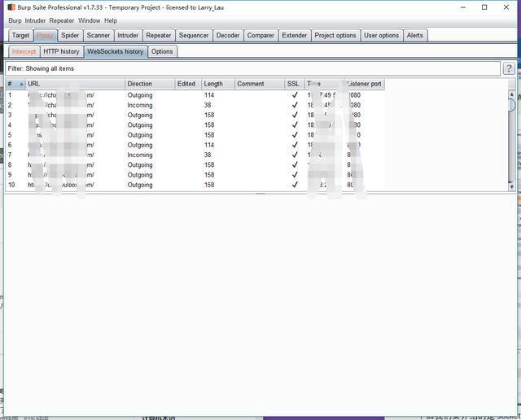521x420 pixels.
Task: Select the proxy Options sub-tab
Action: click(x=162, y=51)
